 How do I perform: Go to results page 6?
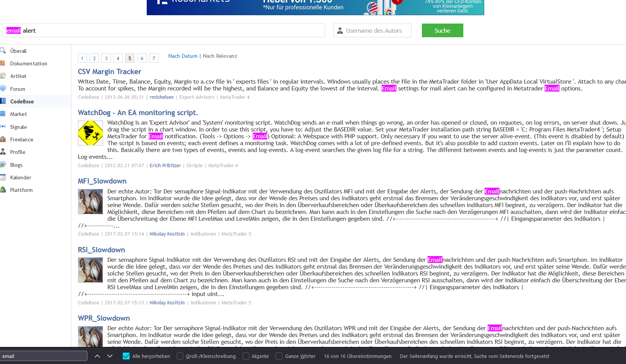pyautogui.click(x=142, y=58)
